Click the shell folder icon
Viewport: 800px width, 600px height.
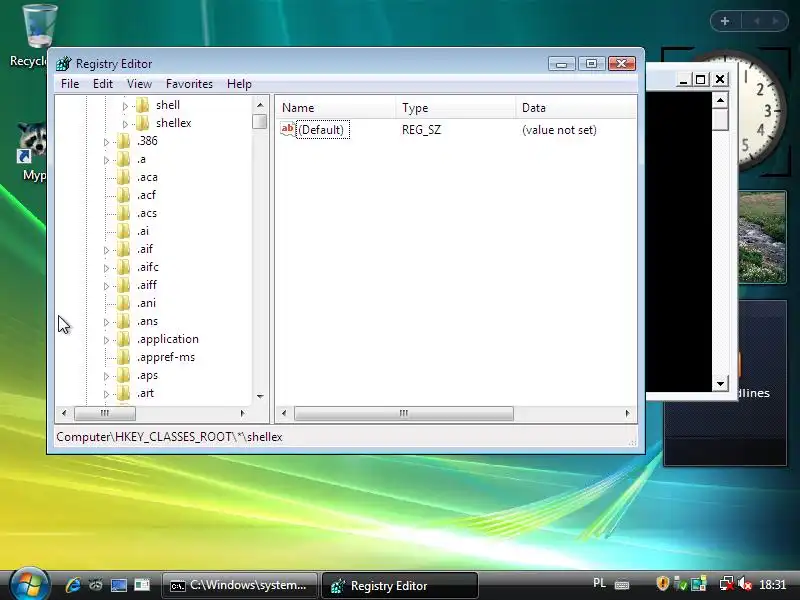[x=143, y=105]
